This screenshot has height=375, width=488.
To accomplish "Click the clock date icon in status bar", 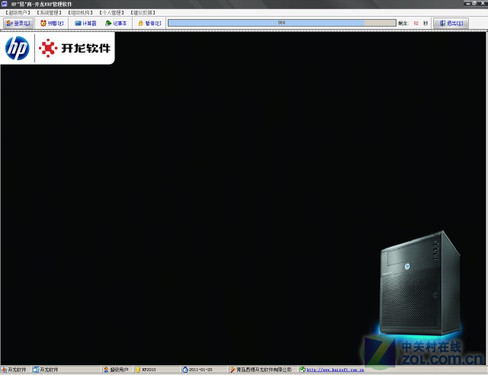I will tap(185, 370).
